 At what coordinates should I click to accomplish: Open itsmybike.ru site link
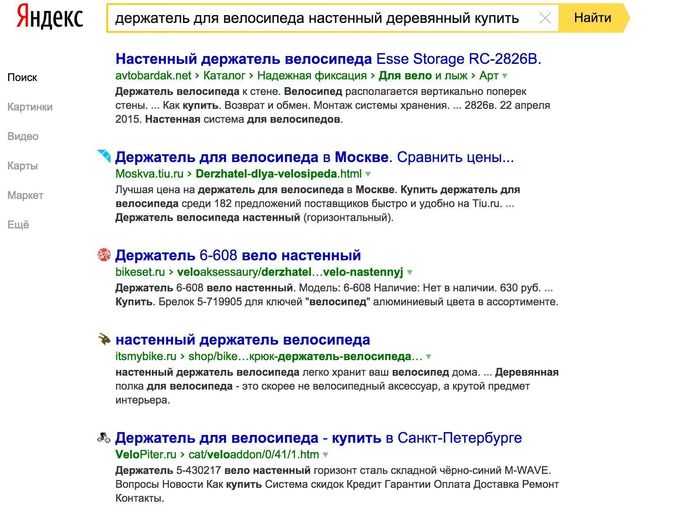[x=146, y=357]
